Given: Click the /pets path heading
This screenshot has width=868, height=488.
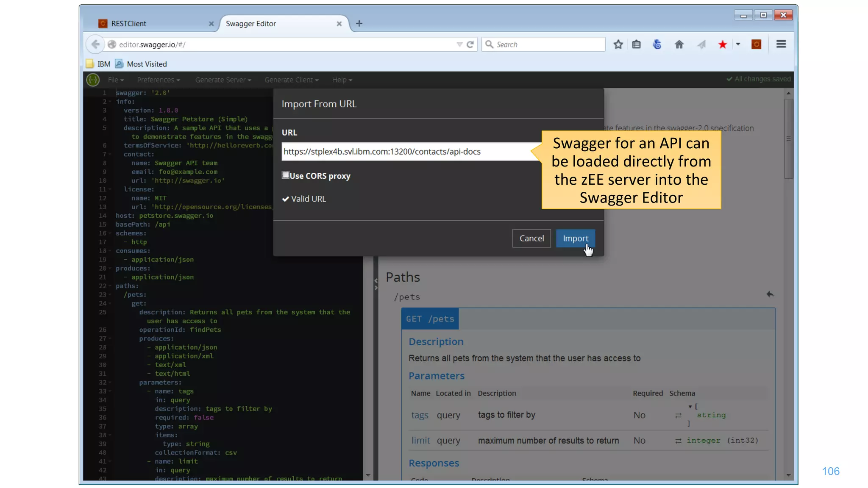Looking at the screenshot, I should pos(407,297).
